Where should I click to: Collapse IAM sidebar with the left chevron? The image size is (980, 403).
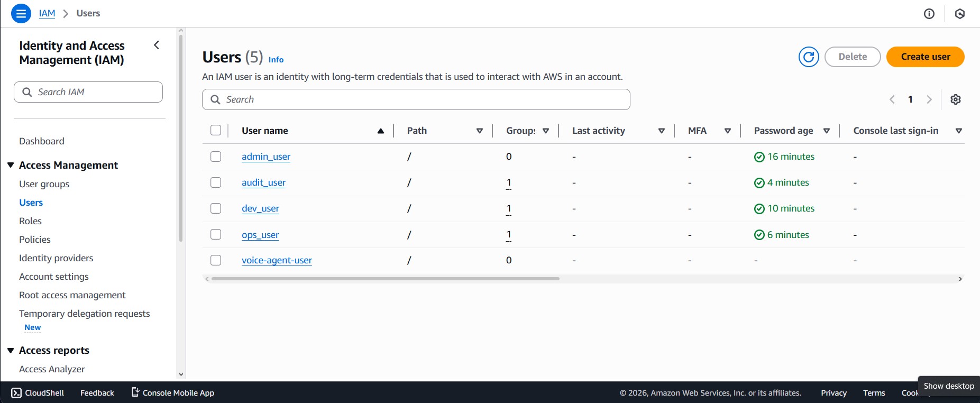click(x=157, y=45)
